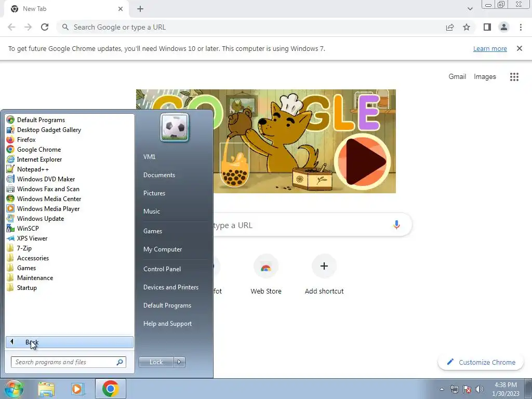Open Pictures from the Start menu

click(x=154, y=193)
